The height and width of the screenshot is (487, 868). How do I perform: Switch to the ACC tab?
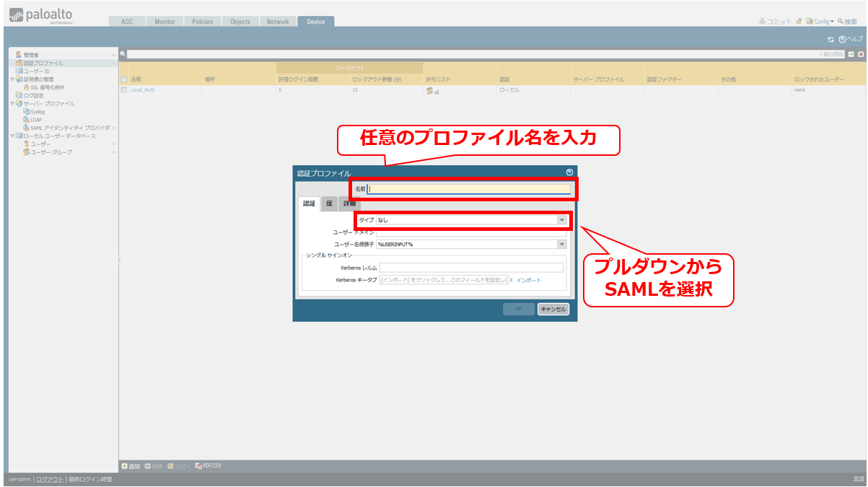127,22
